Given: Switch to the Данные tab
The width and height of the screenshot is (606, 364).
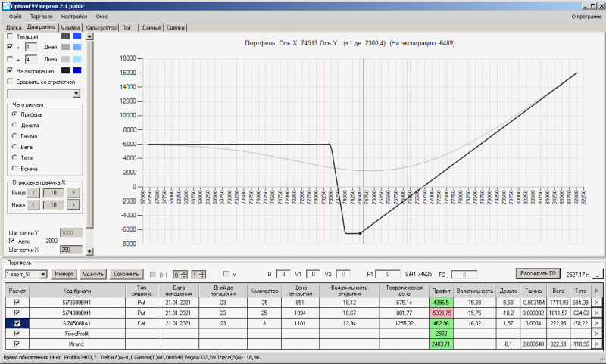Looking at the screenshot, I should (x=151, y=28).
